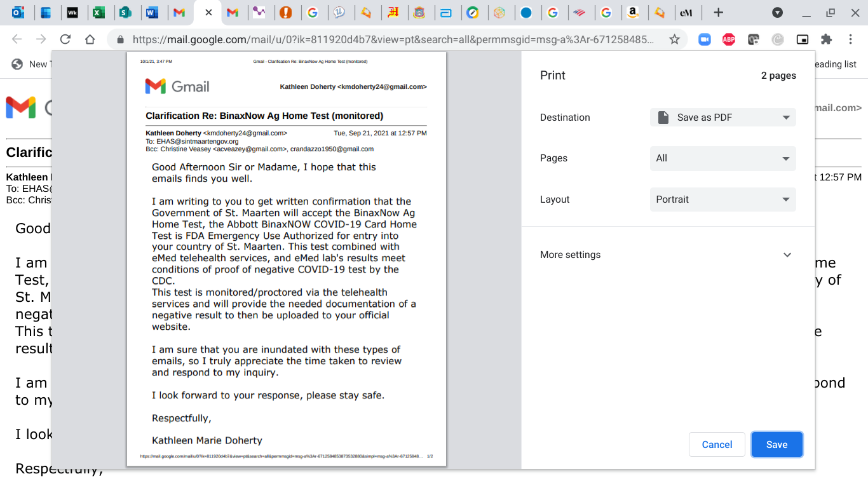Click the Bcc recipients line in preview
Image resolution: width=868 pixels, height=488 pixels.
(259, 149)
